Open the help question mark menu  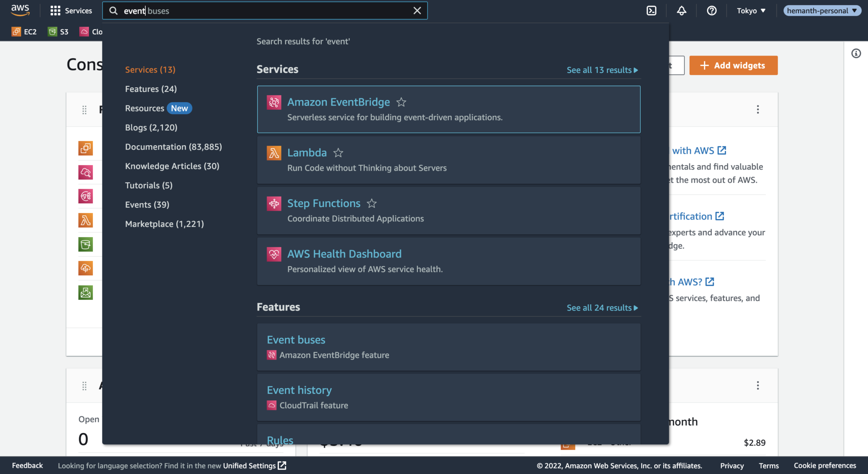[x=712, y=10]
